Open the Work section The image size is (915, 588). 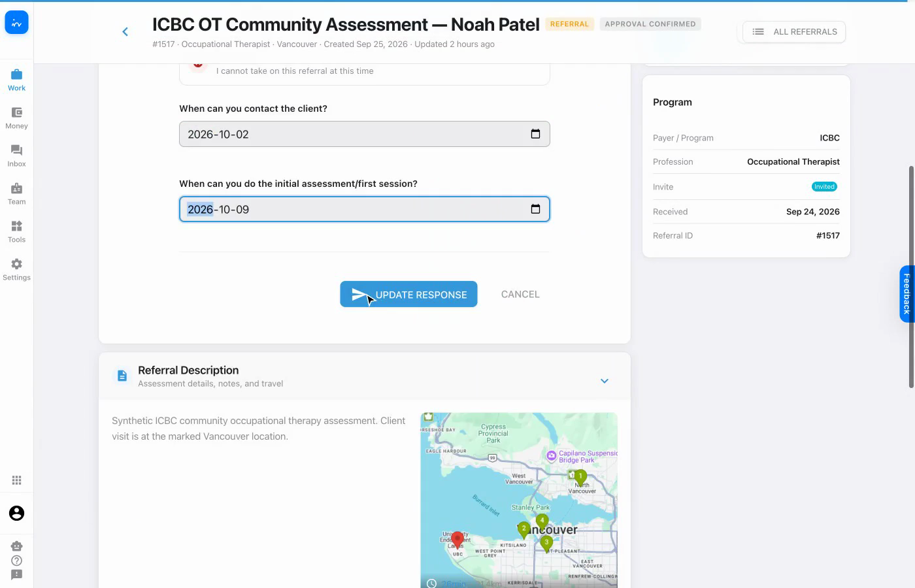click(16, 80)
